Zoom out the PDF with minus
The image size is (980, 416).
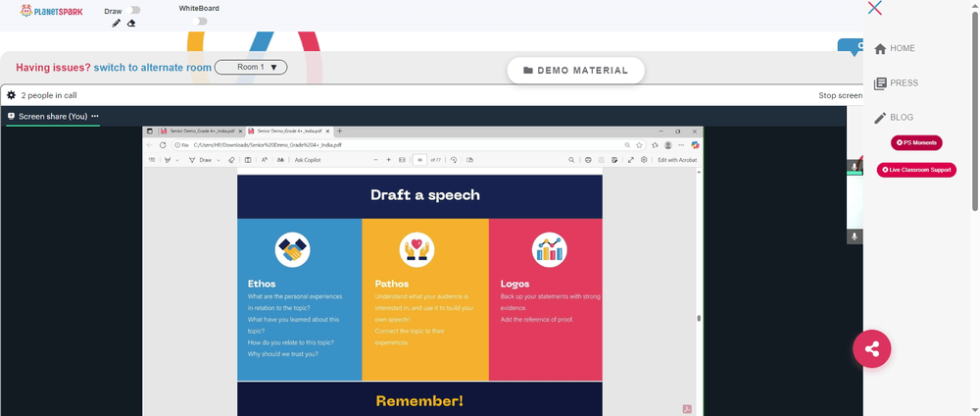(375, 160)
